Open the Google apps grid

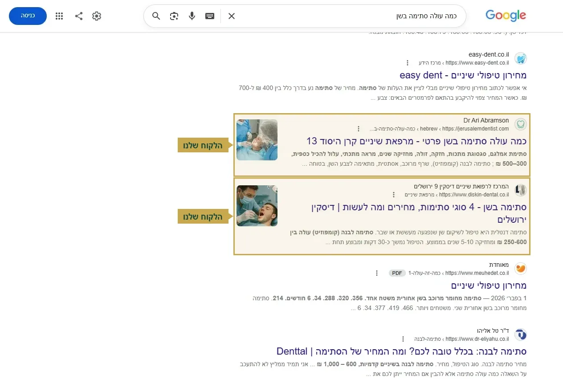59,16
